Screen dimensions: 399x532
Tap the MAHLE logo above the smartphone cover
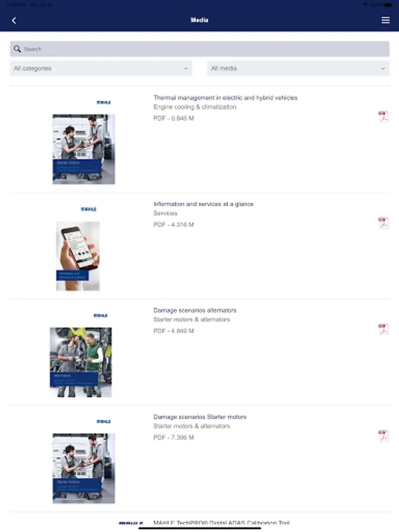tap(89, 209)
